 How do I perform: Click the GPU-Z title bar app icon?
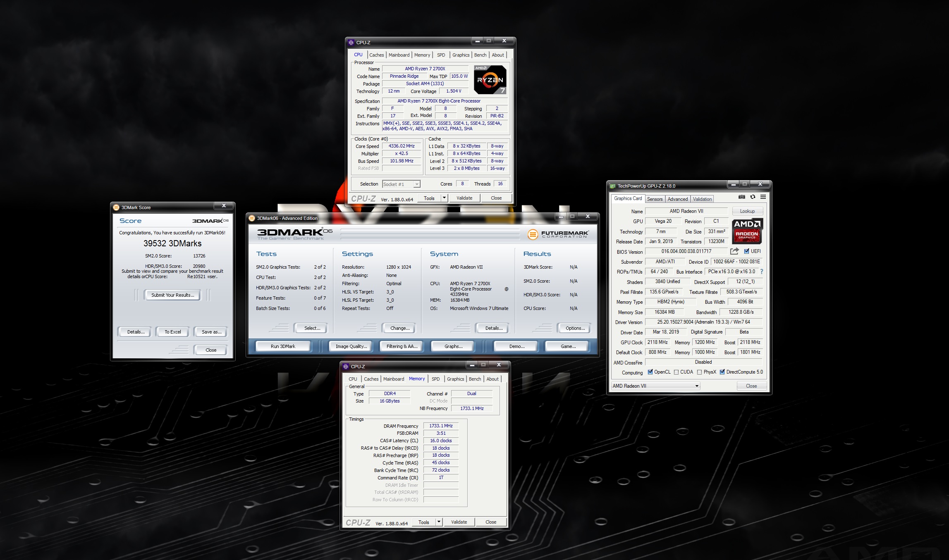[x=612, y=186]
